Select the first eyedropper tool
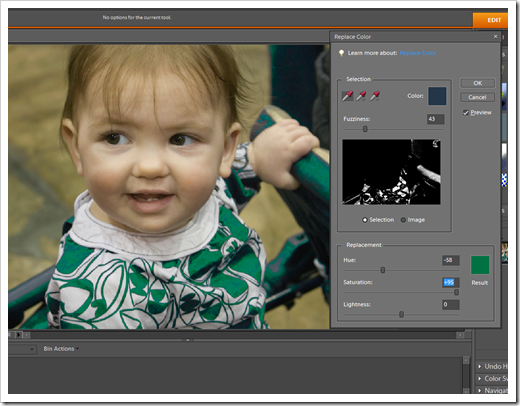 click(x=347, y=96)
